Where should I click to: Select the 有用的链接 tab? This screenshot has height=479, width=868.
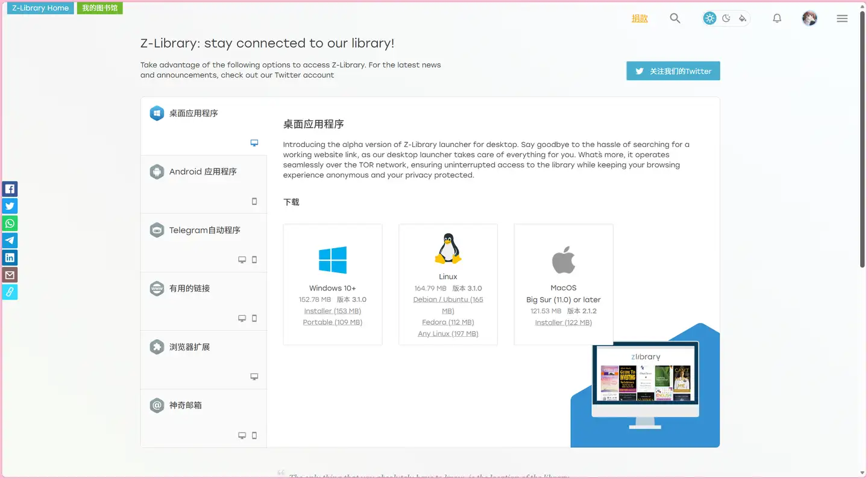pos(204,301)
